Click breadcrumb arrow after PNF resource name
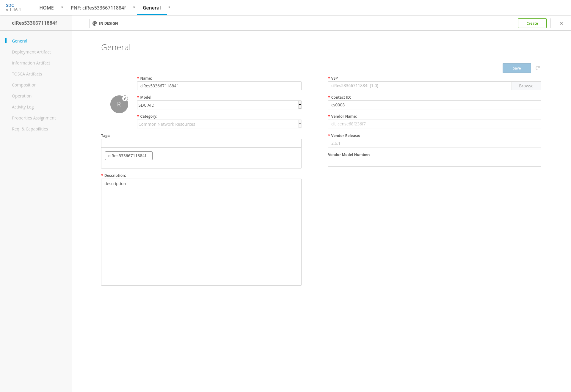Viewport: 571px width, 392px height. pos(134,7)
